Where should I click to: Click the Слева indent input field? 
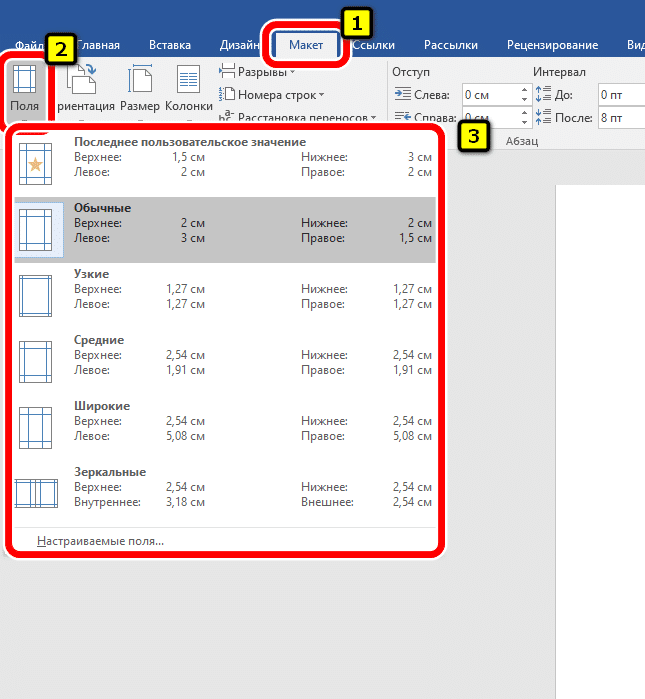489,95
